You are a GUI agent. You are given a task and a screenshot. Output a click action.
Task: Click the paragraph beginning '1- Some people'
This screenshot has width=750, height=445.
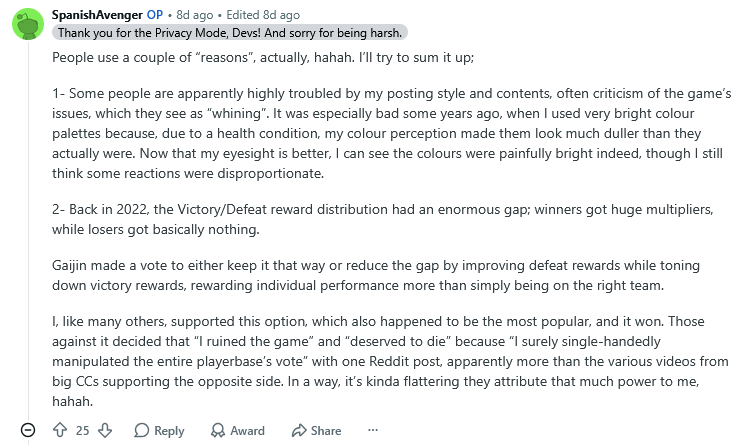click(392, 134)
